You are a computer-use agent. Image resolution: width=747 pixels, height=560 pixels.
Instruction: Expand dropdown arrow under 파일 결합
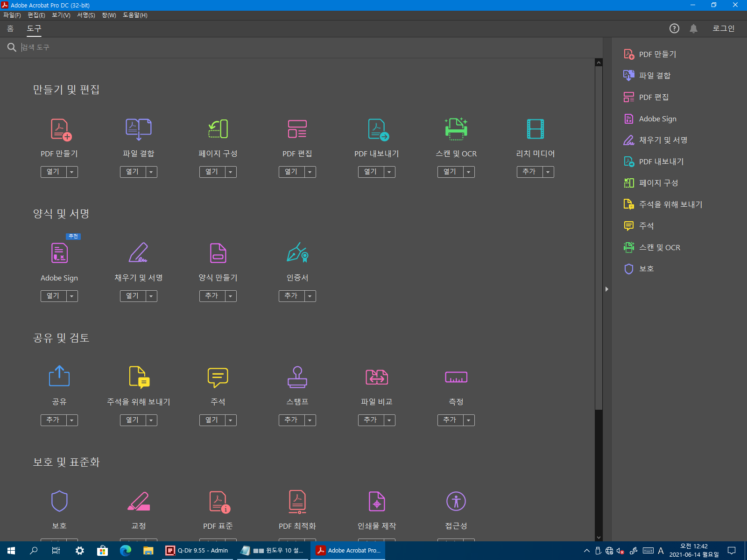[151, 172]
